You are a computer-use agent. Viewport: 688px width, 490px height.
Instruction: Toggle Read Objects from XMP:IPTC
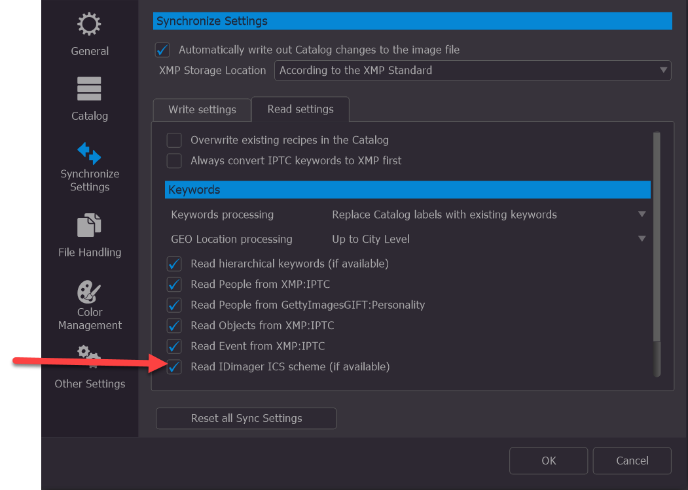click(x=174, y=325)
